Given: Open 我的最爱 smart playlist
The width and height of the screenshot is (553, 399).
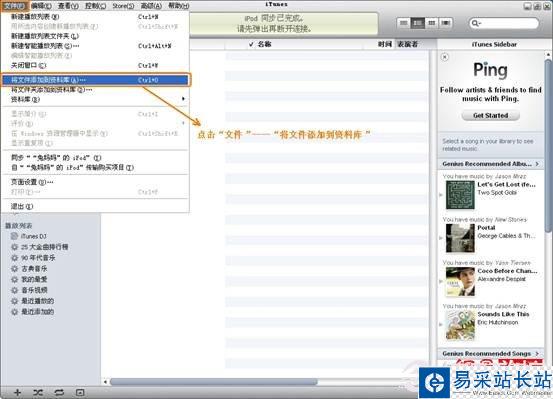Looking at the screenshot, I should pyautogui.click(x=29, y=279).
